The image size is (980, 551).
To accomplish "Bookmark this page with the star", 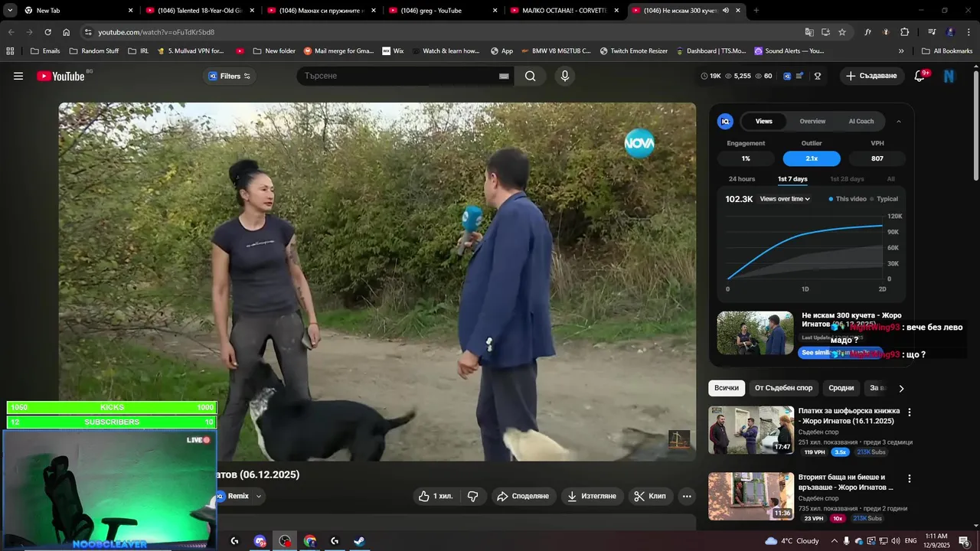I will (x=842, y=32).
